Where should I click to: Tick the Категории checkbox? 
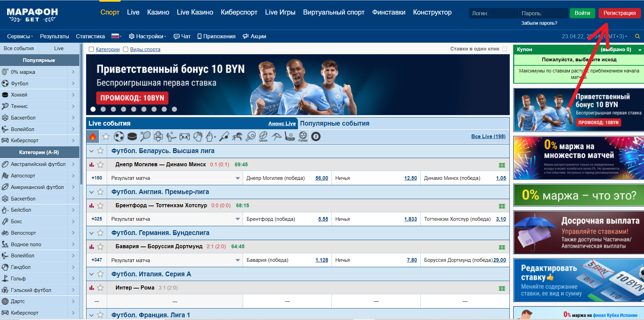(91, 49)
